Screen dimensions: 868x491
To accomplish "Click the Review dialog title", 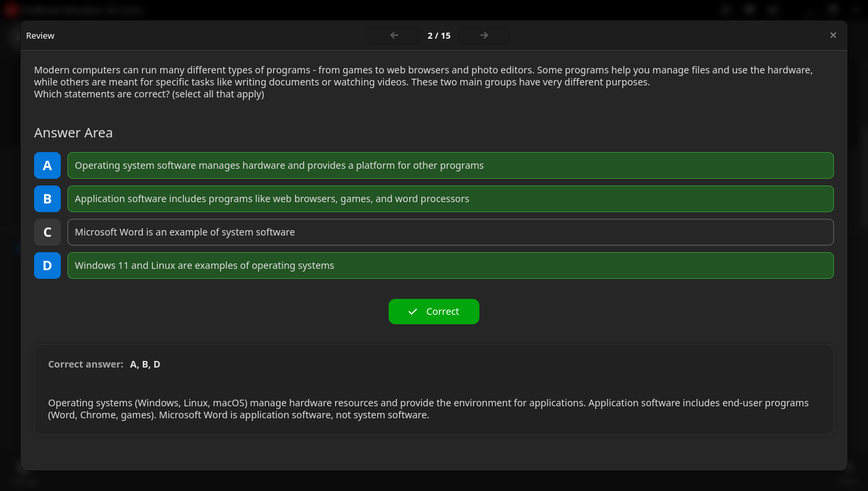I will tap(40, 35).
